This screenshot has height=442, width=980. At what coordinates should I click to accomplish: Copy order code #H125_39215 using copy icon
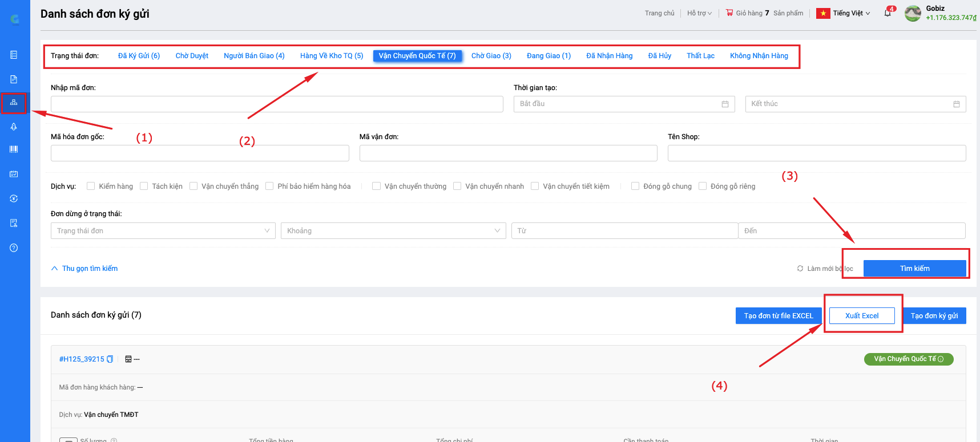coord(110,359)
